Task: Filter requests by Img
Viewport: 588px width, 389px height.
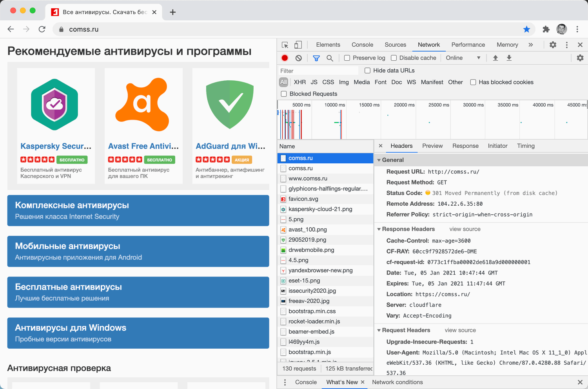Action: (x=344, y=82)
